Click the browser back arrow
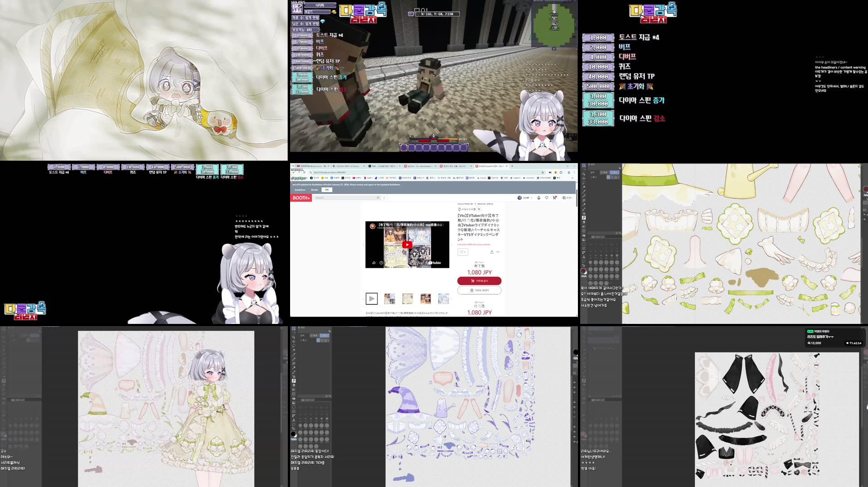Image resolution: width=868 pixels, height=487 pixels. pos(293,173)
